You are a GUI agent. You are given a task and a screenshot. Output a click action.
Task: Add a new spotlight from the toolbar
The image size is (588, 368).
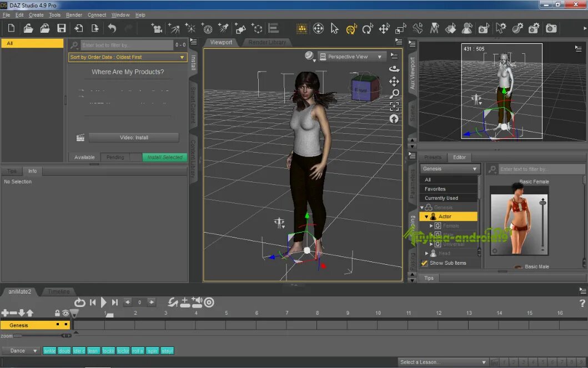[x=224, y=28]
